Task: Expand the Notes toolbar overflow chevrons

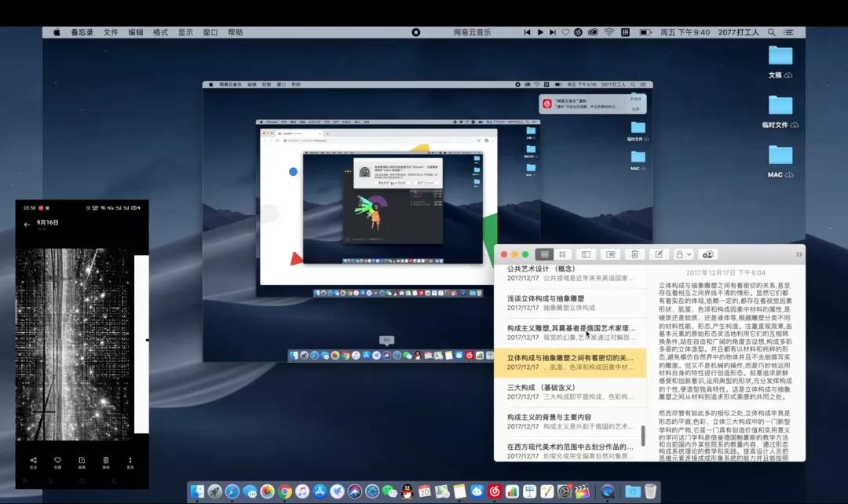Action: click(799, 254)
